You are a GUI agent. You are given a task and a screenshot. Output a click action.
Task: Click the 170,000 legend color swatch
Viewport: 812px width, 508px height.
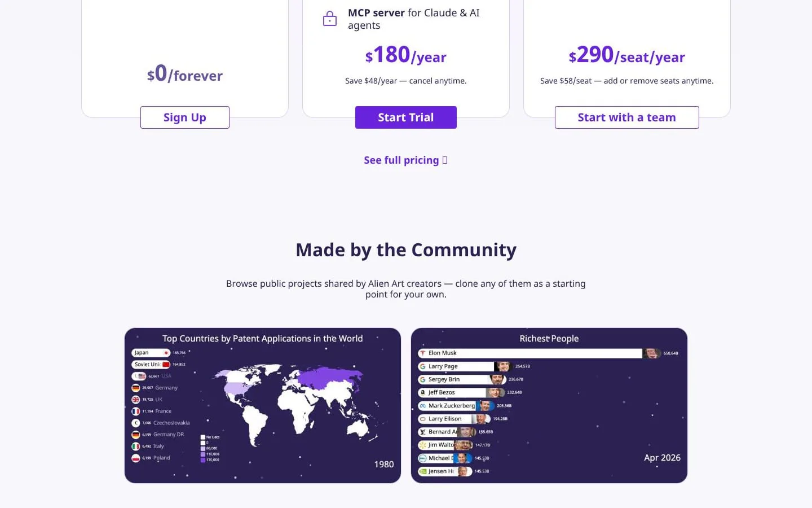coord(203,460)
